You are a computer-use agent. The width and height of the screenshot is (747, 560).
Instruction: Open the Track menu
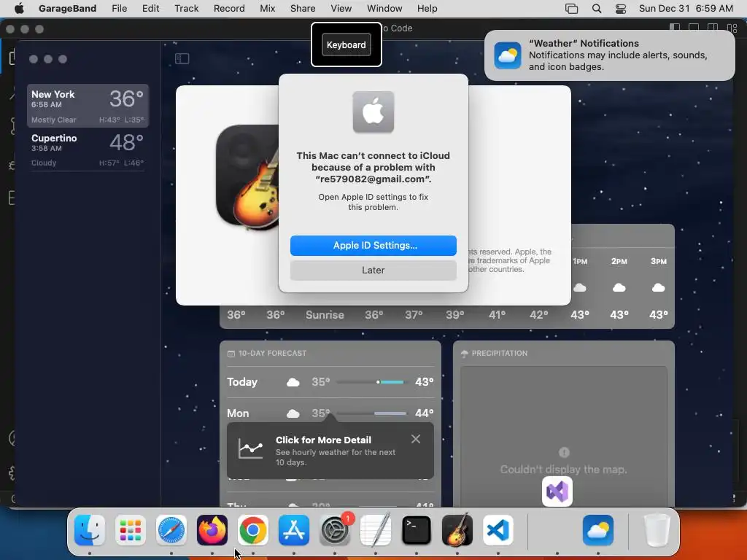(x=186, y=8)
